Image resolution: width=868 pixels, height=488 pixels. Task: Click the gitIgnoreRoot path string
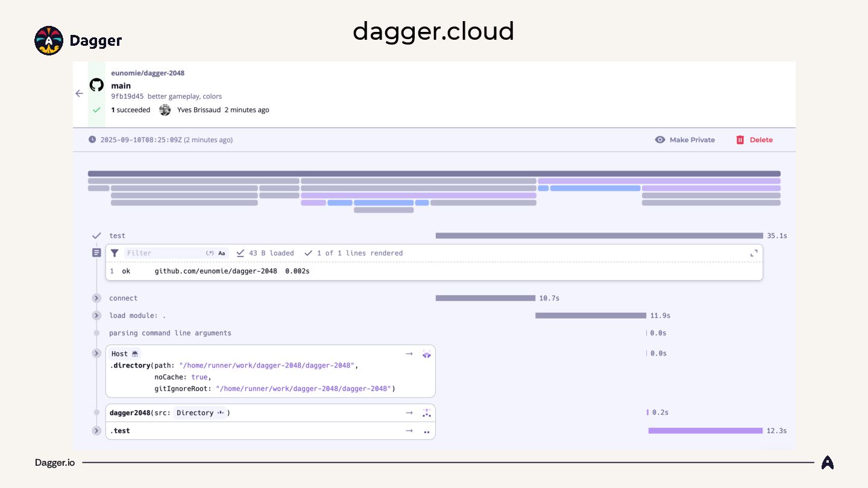click(x=303, y=389)
